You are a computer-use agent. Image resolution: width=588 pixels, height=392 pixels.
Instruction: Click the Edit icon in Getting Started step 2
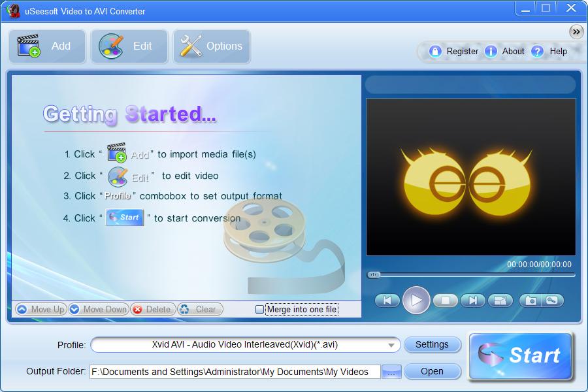[x=118, y=176]
